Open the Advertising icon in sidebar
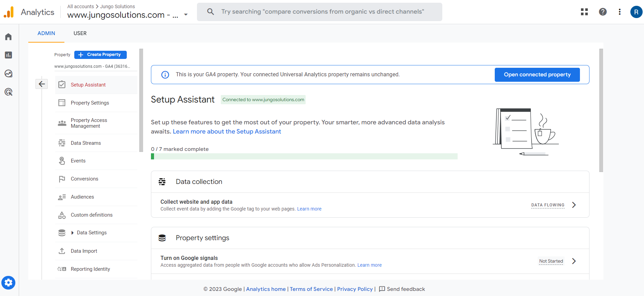Image resolution: width=644 pixels, height=296 pixels. [x=9, y=92]
